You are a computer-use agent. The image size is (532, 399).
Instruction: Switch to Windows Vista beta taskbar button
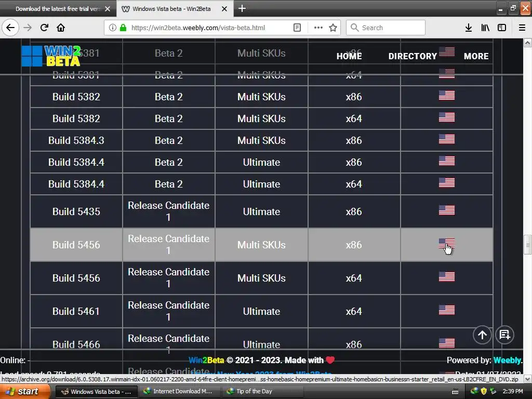[x=96, y=392]
